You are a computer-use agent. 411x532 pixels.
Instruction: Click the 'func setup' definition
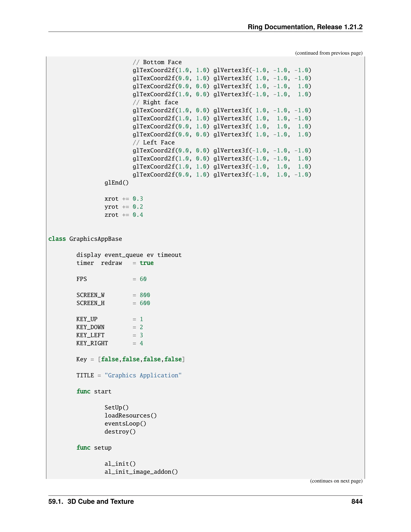(x=94, y=448)
